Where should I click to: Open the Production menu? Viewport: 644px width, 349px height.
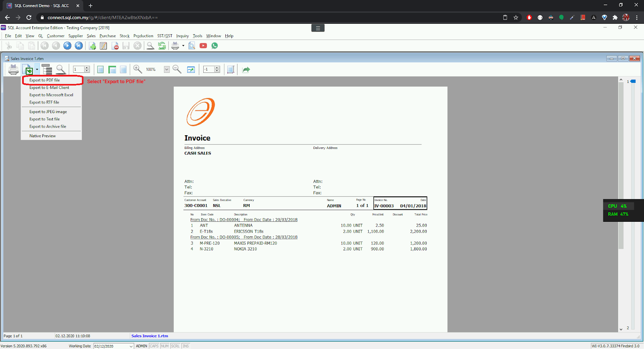pyautogui.click(x=143, y=36)
